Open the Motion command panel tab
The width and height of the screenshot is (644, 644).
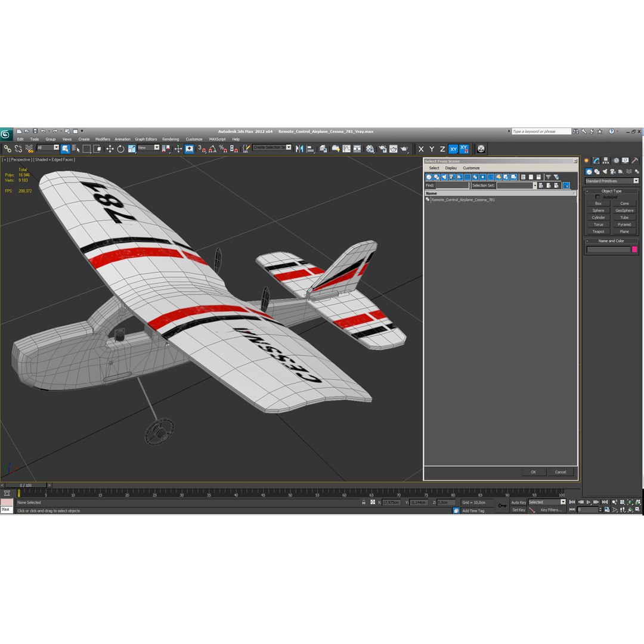click(615, 160)
